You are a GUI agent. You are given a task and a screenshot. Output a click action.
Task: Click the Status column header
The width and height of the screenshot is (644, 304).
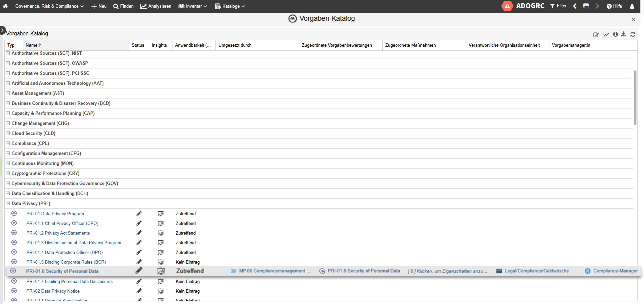pyautogui.click(x=139, y=45)
